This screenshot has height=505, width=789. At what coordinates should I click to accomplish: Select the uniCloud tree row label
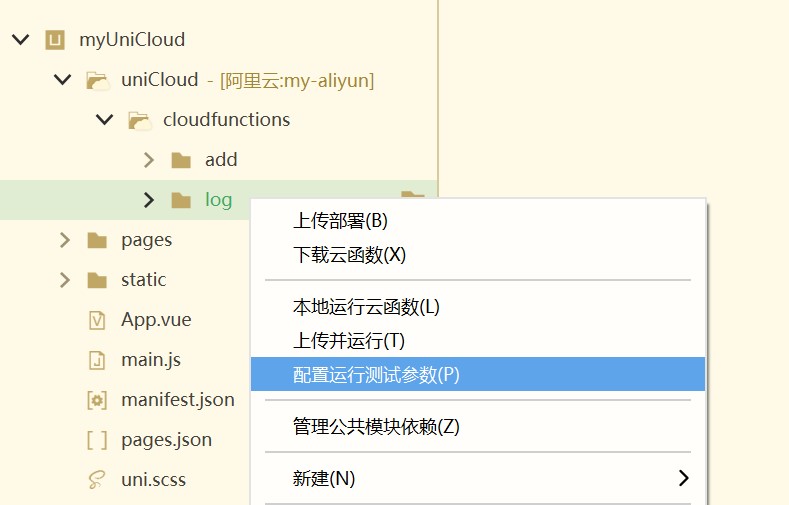(160, 79)
